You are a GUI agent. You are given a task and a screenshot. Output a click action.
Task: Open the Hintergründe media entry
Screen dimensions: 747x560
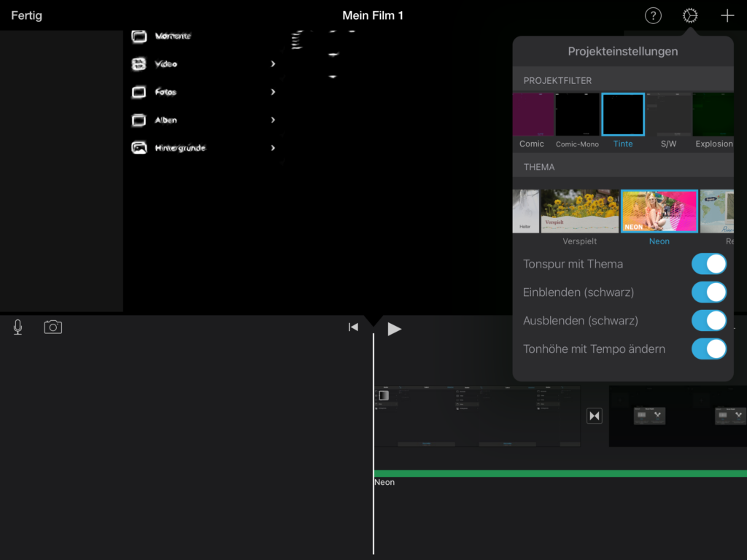(180, 148)
